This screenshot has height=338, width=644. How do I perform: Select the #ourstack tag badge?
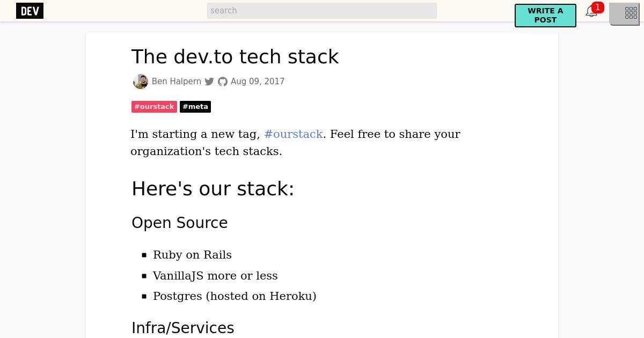pyautogui.click(x=154, y=107)
